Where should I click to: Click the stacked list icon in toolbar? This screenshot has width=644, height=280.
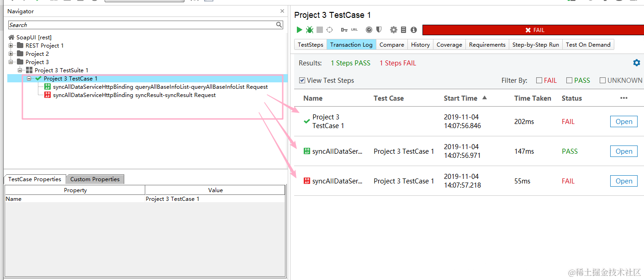403,30
